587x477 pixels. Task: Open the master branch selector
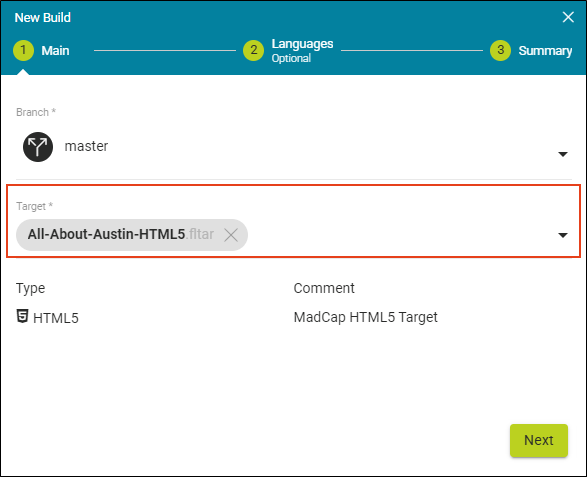294,147
